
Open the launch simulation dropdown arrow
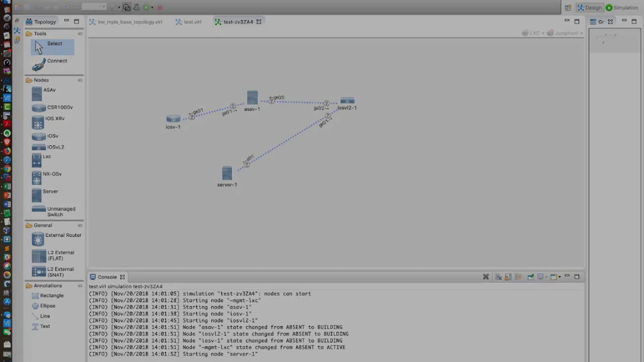tap(152, 7)
